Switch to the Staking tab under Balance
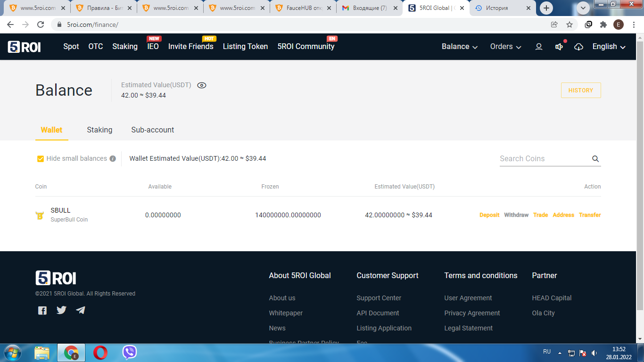This screenshot has width=644, height=362. [99, 130]
